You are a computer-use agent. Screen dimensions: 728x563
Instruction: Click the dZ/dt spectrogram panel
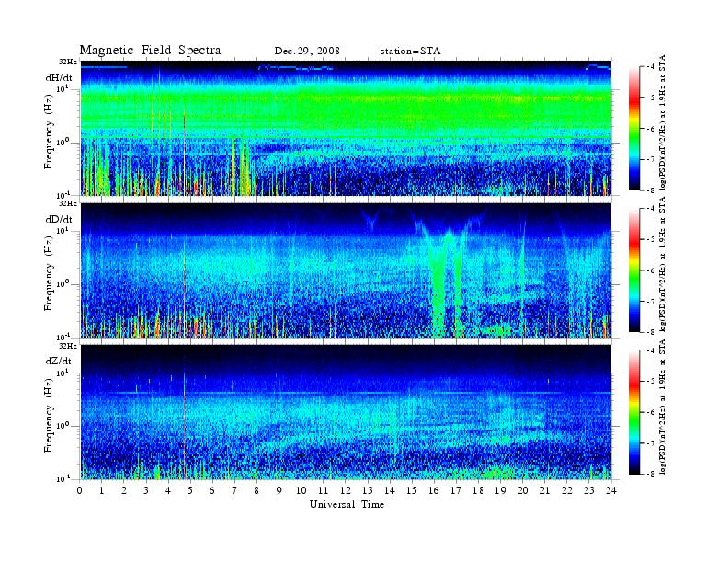point(347,411)
